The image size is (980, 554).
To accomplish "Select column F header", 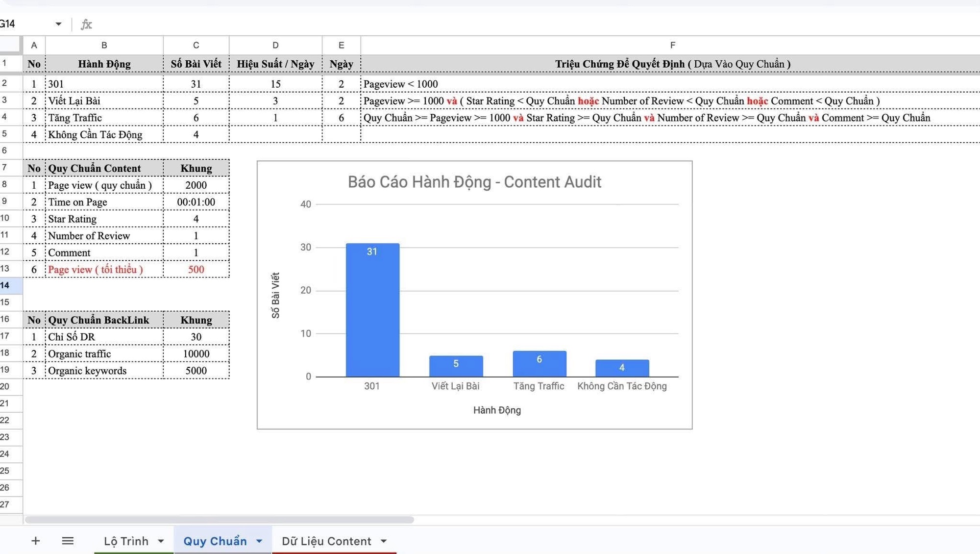I will [x=672, y=45].
